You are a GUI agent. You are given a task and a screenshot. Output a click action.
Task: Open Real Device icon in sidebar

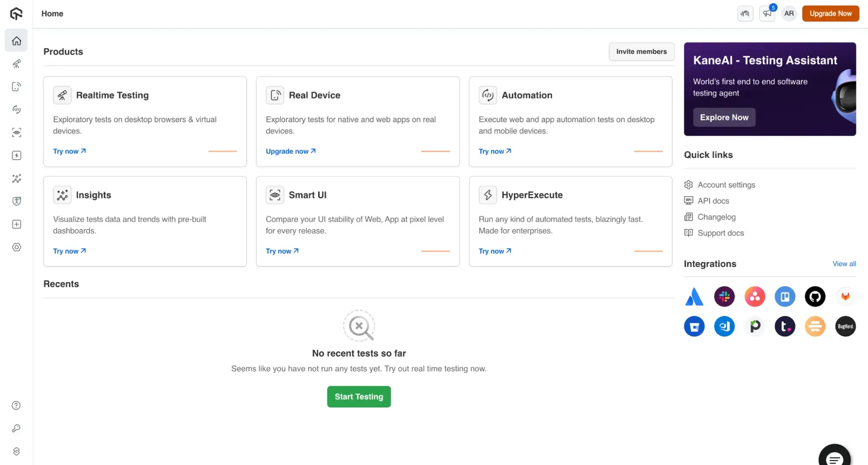coord(17,87)
